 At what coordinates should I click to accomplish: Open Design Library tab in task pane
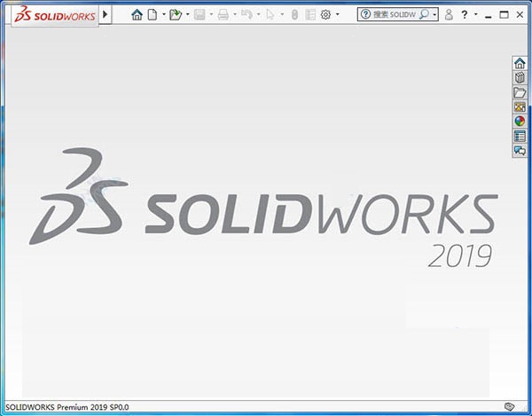pos(520,78)
